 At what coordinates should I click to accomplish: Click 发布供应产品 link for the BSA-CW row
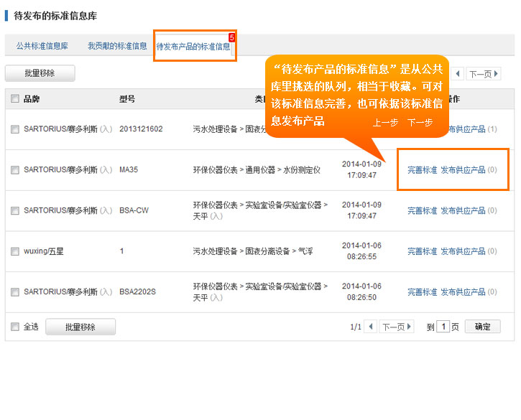click(463, 210)
